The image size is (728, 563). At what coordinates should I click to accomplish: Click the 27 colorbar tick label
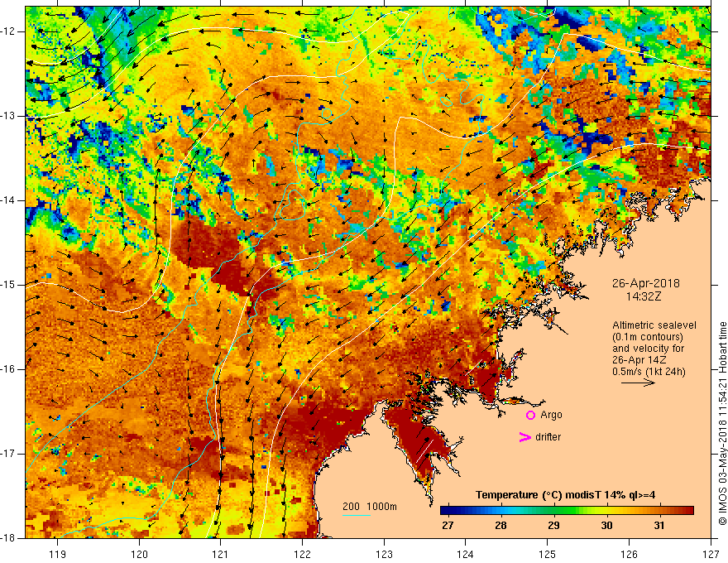(448, 526)
